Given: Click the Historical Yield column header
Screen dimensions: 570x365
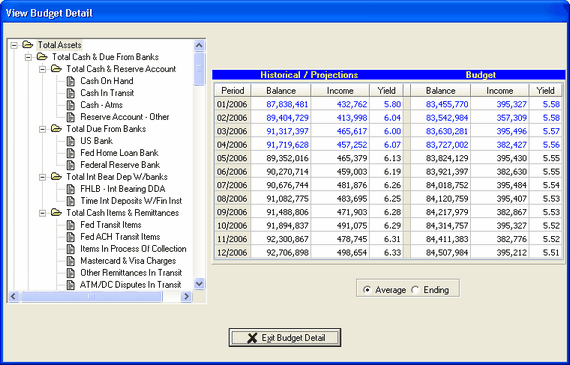Looking at the screenshot, I should (386, 91).
